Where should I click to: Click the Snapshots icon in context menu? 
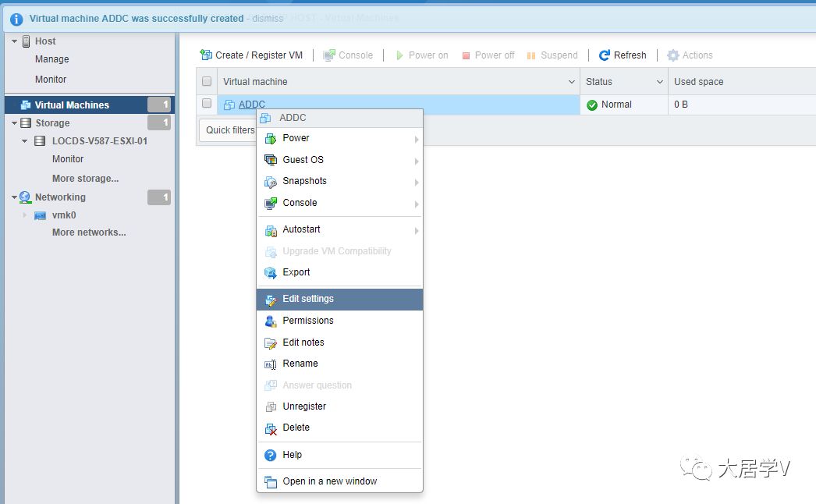pos(271,182)
